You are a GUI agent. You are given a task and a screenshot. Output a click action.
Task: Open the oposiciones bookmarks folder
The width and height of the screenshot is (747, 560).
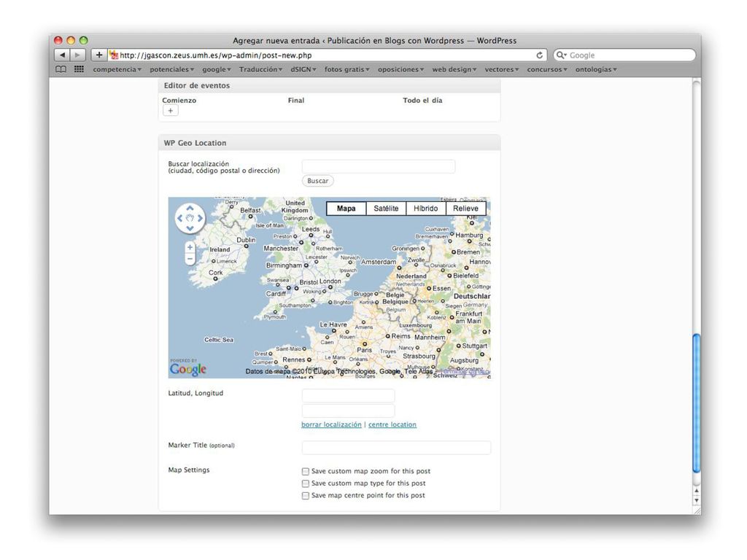pyautogui.click(x=400, y=69)
